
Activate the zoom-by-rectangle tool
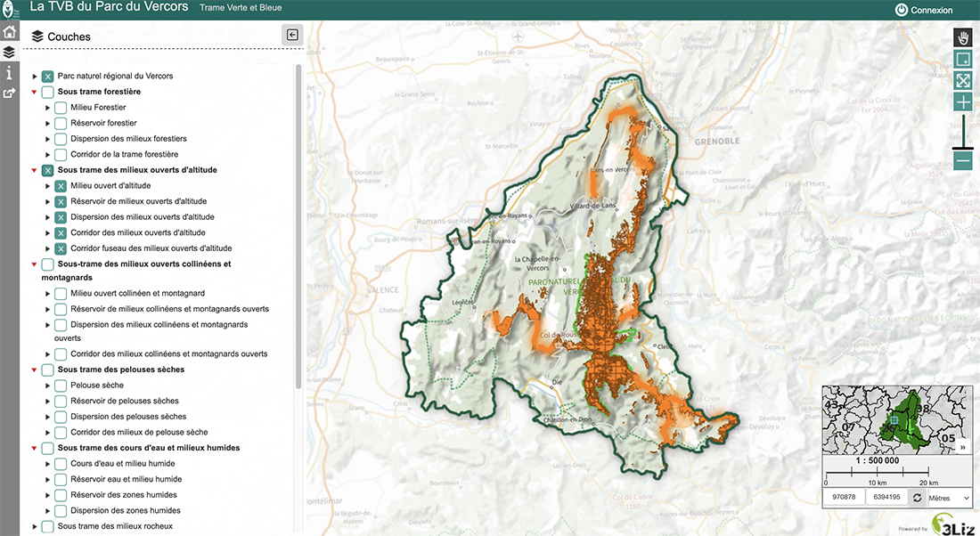[x=962, y=59]
